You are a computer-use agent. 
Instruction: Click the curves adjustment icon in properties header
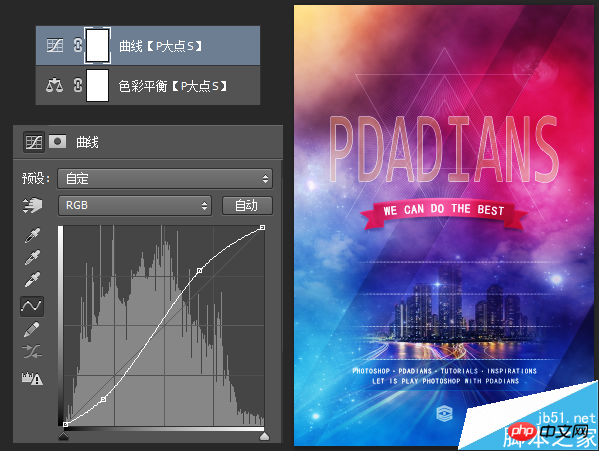(x=34, y=142)
